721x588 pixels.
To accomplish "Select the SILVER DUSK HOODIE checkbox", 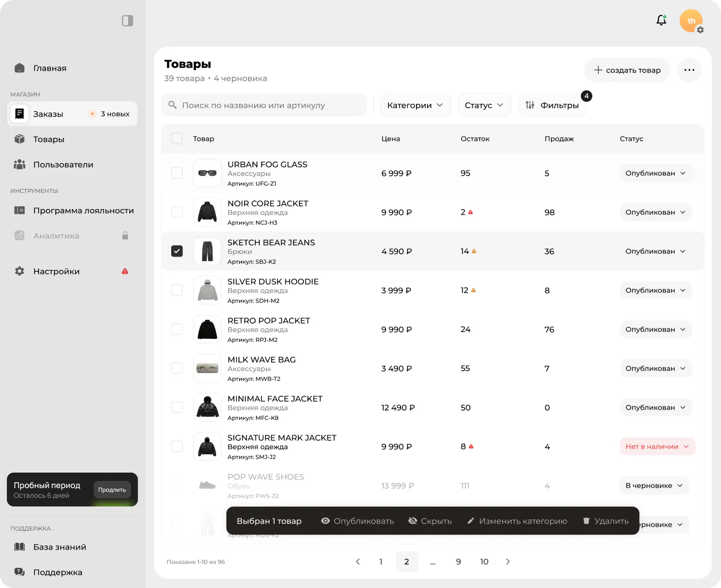I will pos(177,290).
